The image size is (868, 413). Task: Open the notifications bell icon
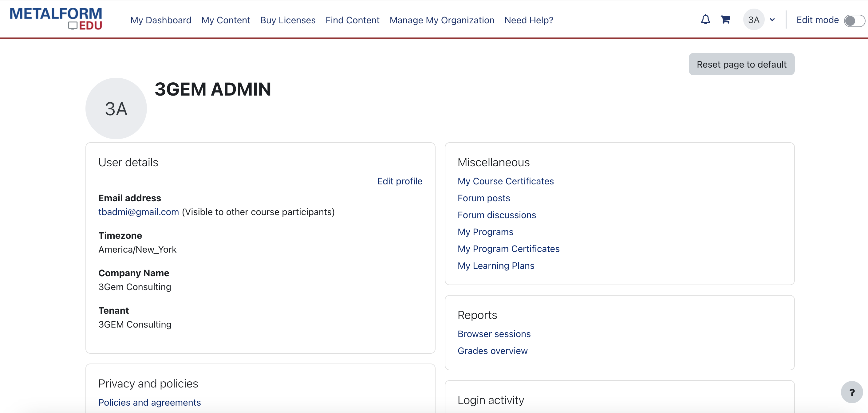pyautogui.click(x=705, y=20)
